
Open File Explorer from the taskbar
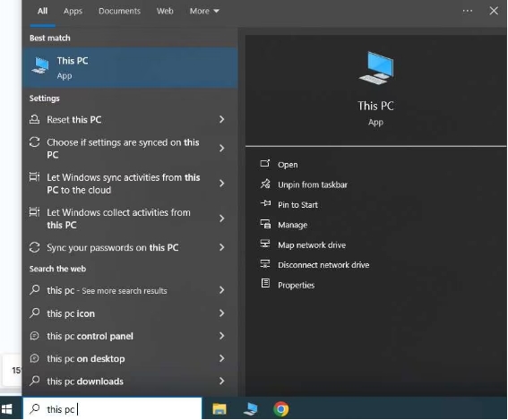click(x=220, y=409)
